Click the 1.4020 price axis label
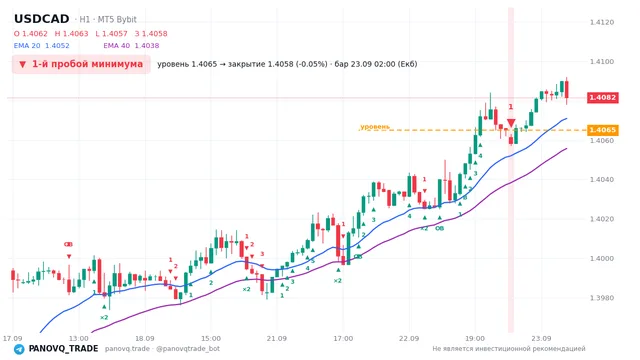Image resolution: width=640 pixels, height=360 pixels. 602,219
